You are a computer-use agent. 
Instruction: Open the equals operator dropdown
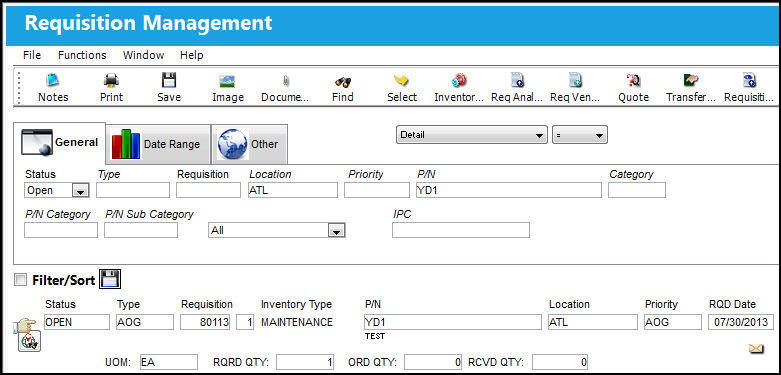580,135
